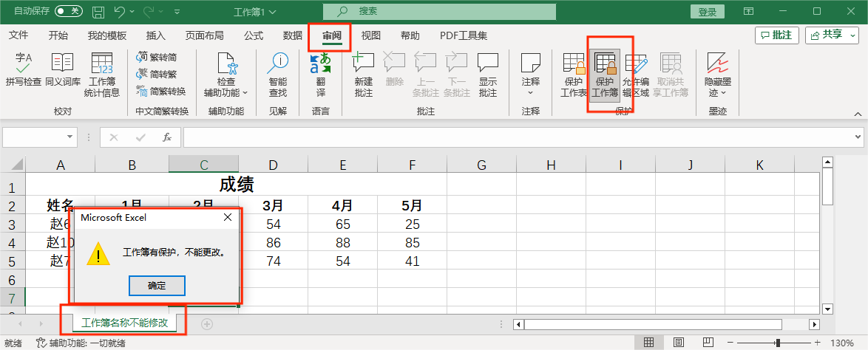The width and height of the screenshot is (868, 350).
Task: Convert with 繁转简
Action: pos(157,56)
